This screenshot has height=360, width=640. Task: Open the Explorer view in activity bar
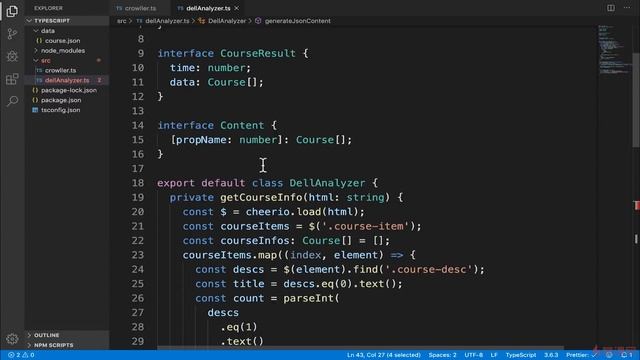(12, 11)
